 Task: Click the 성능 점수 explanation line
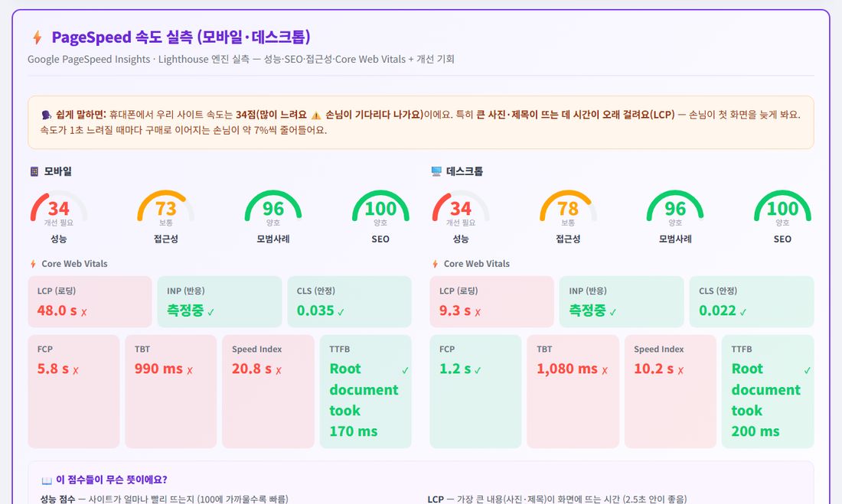(x=165, y=499)
